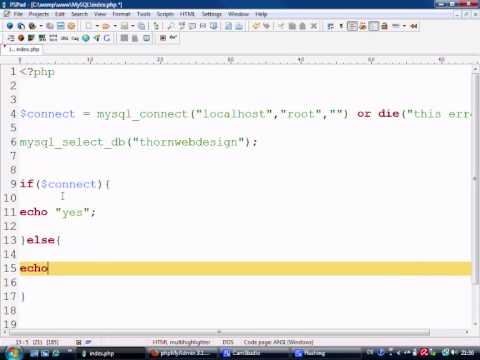Image resolution: width=480 pixels, height=360 pixels.
Task: Click the 'tag' labeled toolbar icon
Action: tap(75, 38)
